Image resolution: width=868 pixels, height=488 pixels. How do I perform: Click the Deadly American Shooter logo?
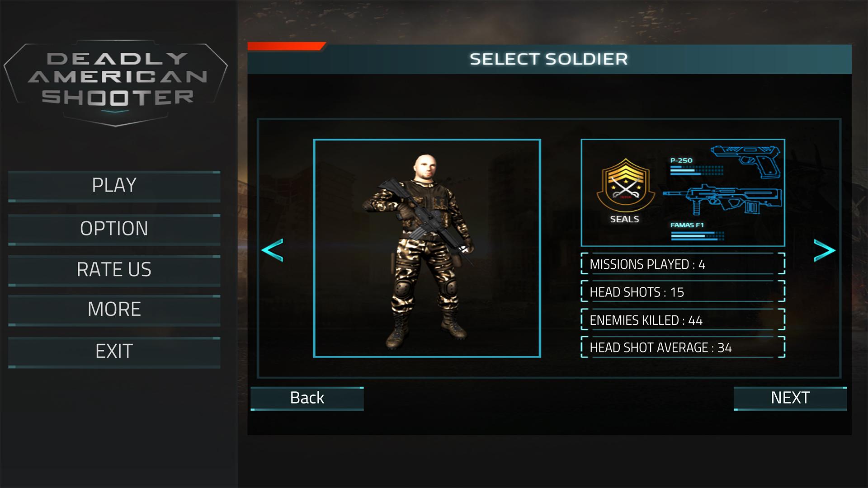[116, 83]
